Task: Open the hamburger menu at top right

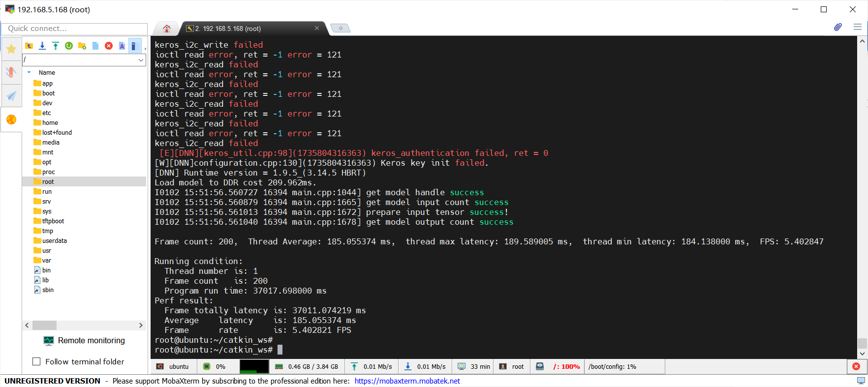Action: (858, 27)
